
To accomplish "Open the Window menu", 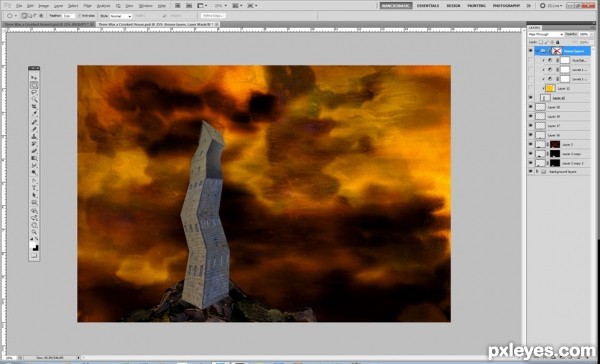I will pos(145,6).
